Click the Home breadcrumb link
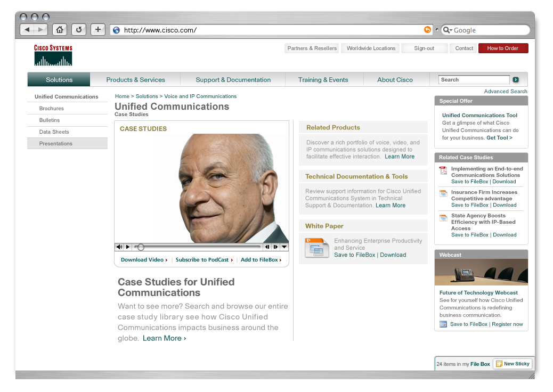Viewport: 553px width, 392px height. click(122, 96)
